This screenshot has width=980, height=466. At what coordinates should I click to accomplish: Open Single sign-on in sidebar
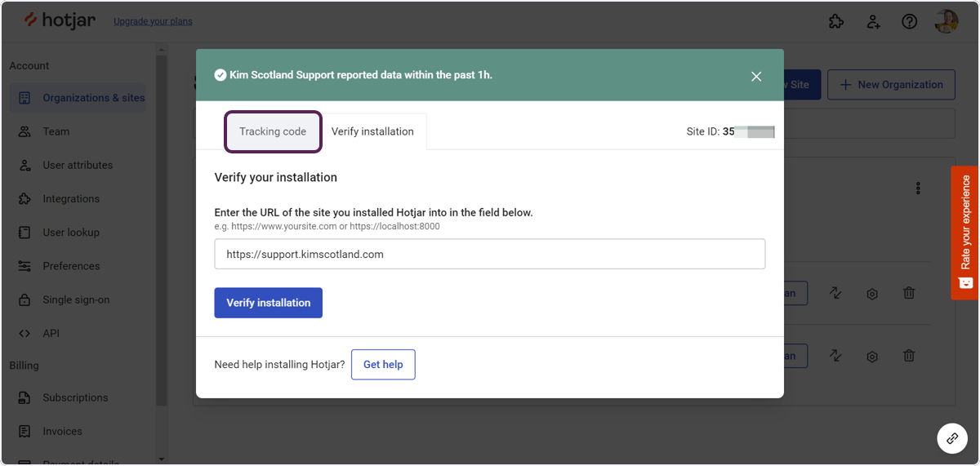pos(78,300)
